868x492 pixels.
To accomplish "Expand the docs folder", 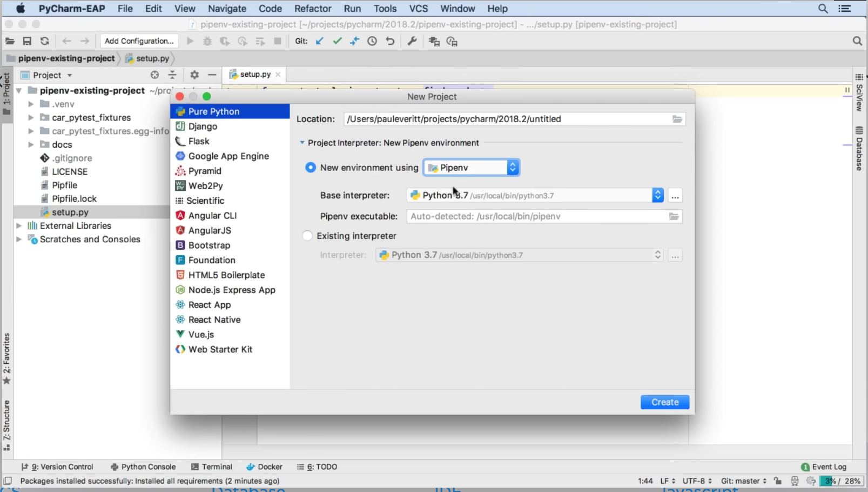I will tap(31, 144).
